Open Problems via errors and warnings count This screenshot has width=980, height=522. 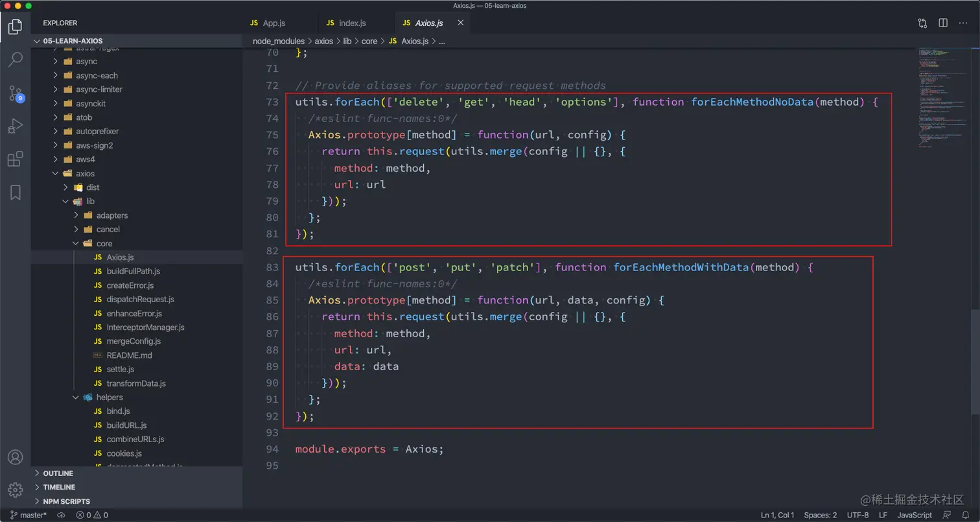92,515
